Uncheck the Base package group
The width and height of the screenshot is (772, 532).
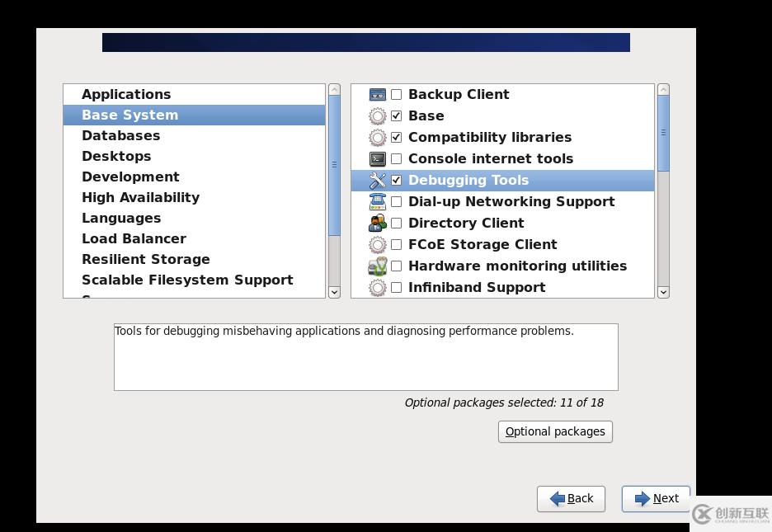click(397, 116)
